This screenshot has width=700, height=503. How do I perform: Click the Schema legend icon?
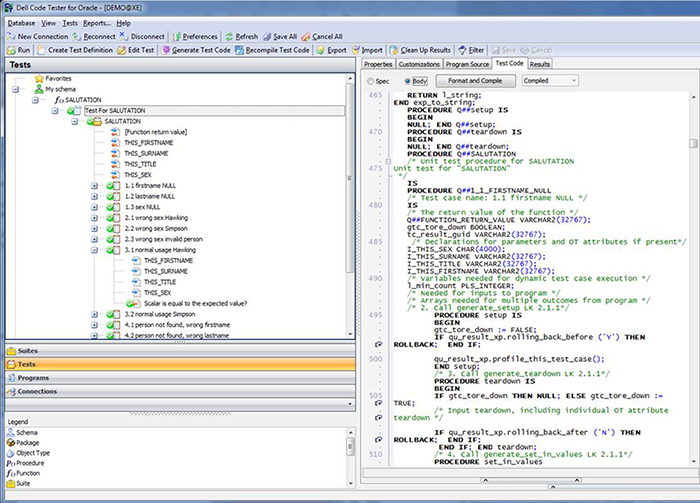[x=11, y=432]
